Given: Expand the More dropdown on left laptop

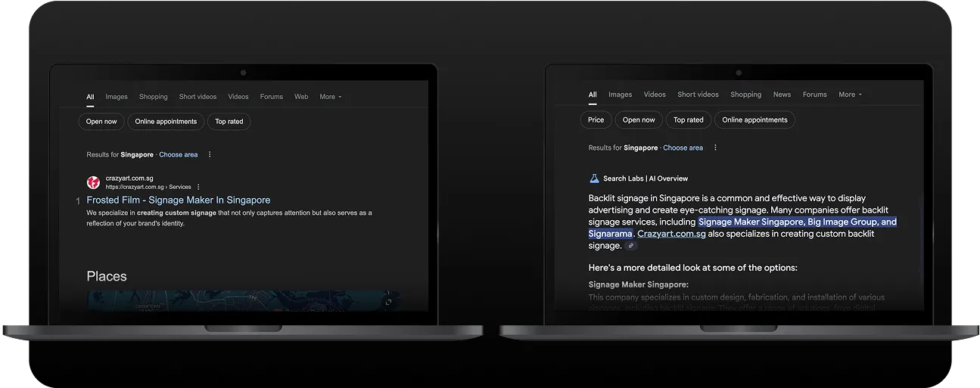Looking at the screenshot, I should point(330,97).
